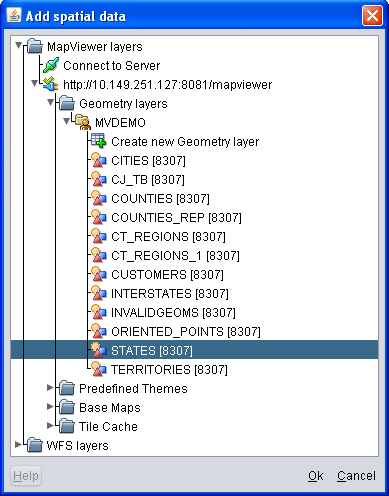This screenshot has height=496, width=389.
Task: Expand the Tile Cache node
Action: pyautogui.click(x=50, y=426)
